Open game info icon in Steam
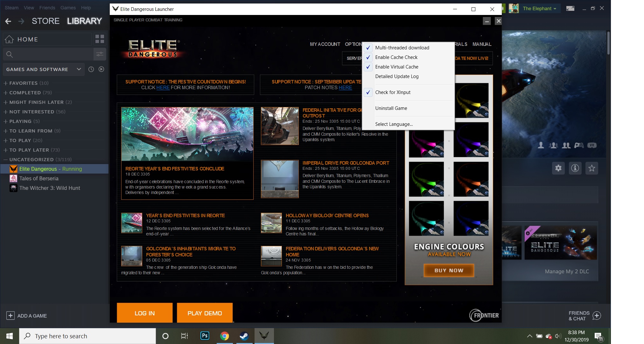 (575, 168)
